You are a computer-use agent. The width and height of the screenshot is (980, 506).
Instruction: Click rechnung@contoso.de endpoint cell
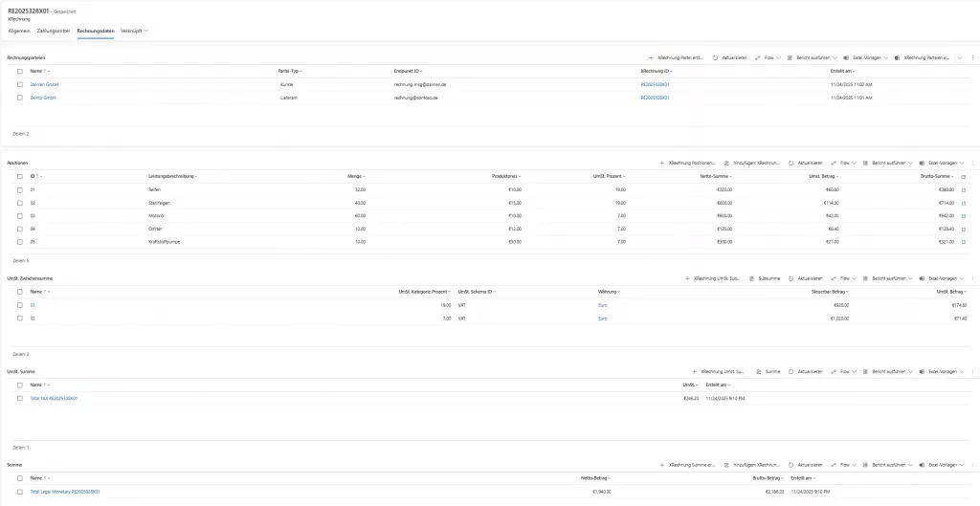[x=415, y=99]
